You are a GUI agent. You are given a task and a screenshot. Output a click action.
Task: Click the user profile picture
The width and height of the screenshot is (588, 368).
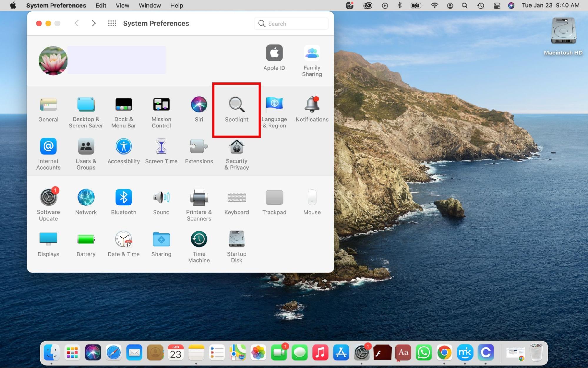53,61
